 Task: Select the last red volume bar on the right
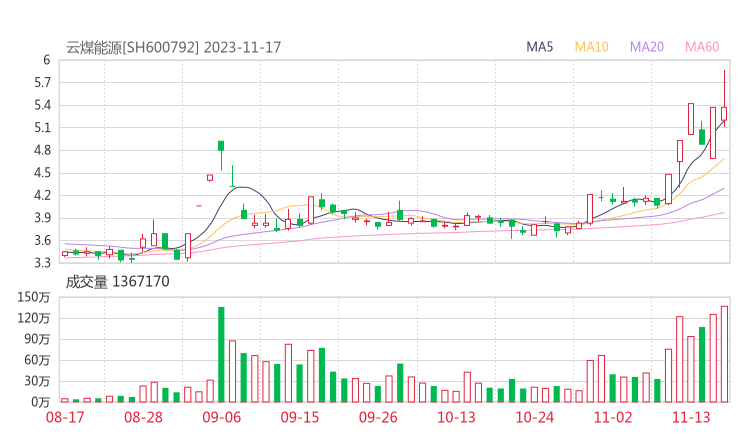tap(724, 354)
